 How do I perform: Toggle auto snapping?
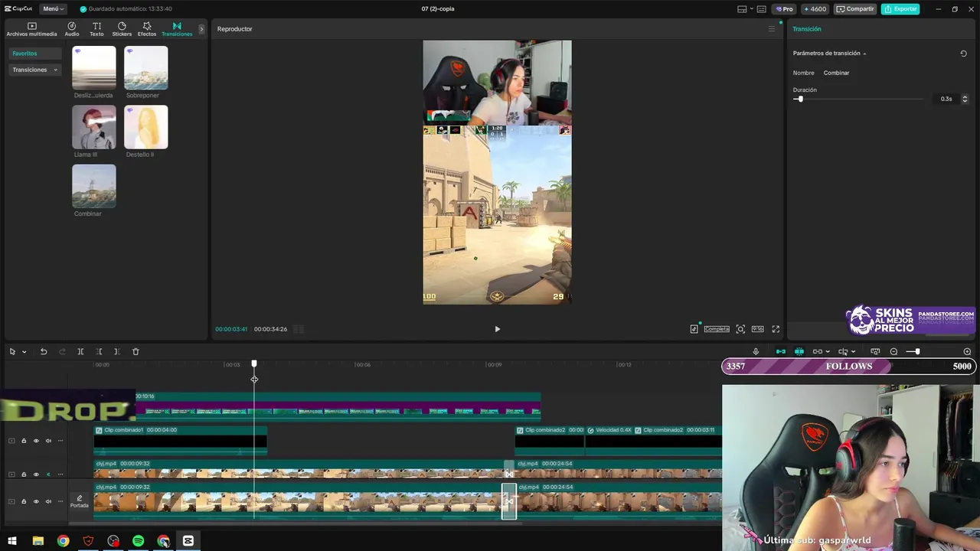pyautogui.click(x=799, y=352)
